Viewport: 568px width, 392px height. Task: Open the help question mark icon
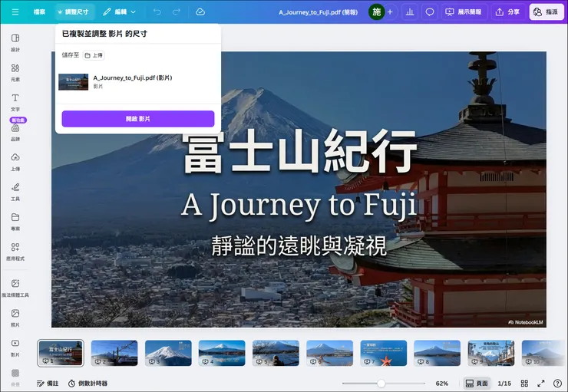pyautogui.click(x=557, y=384)
